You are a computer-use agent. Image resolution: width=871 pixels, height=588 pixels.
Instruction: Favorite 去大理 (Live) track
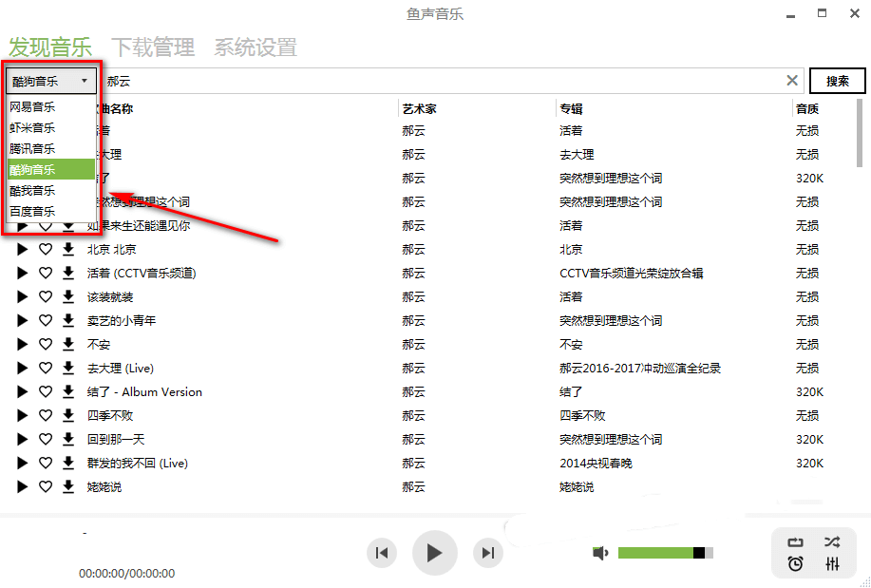click(x=46, y=368)
